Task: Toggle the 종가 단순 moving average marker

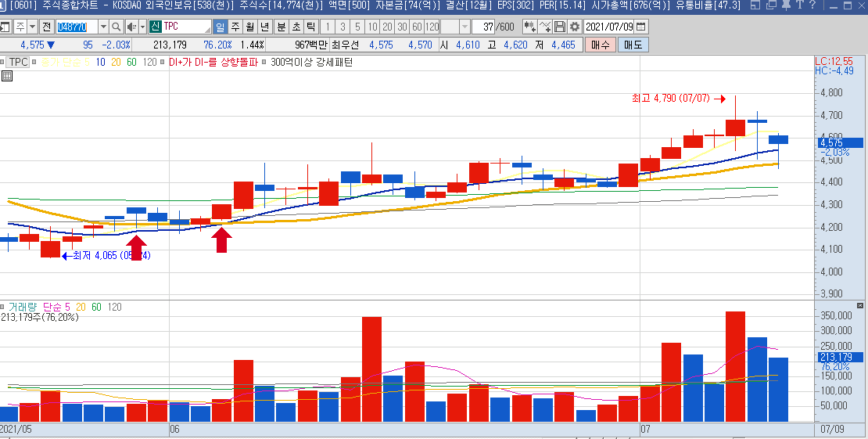Action: coord(34,62)
